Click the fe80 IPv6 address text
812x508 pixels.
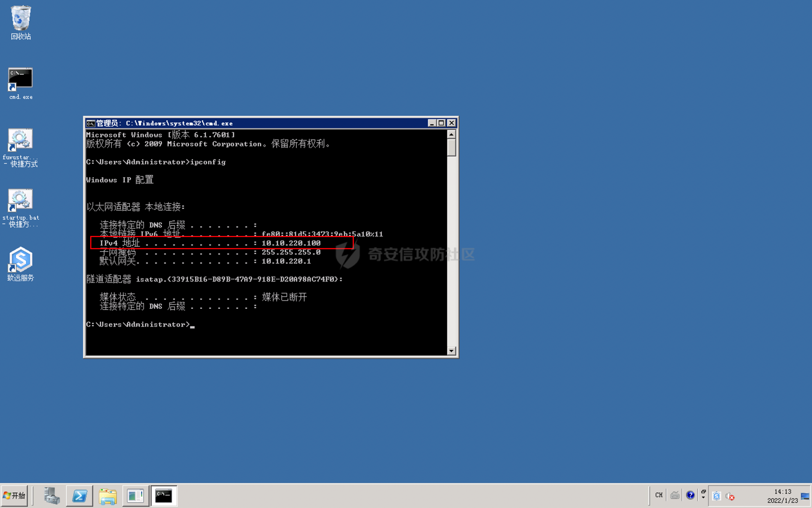click(322, 234)
